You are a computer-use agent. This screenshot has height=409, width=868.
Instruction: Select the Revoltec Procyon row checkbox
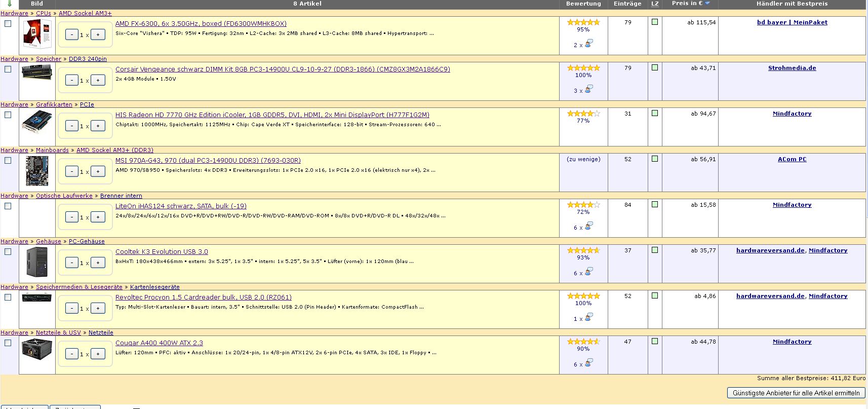click(8, 297)
